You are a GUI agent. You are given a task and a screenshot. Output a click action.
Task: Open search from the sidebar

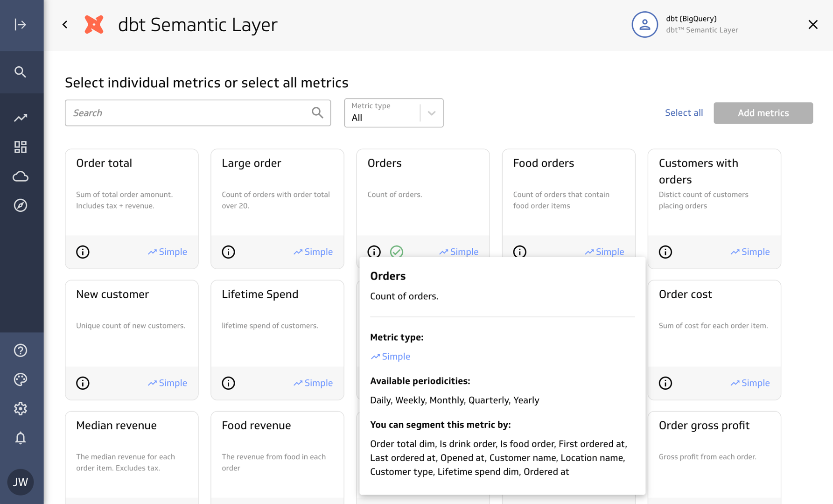(x=21, y=72)
